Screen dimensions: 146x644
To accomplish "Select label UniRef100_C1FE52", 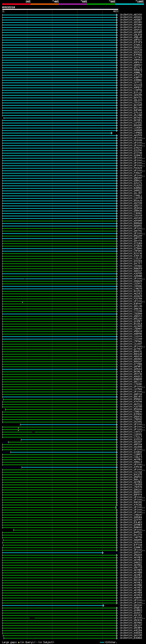I will click(x=131, y=123).
